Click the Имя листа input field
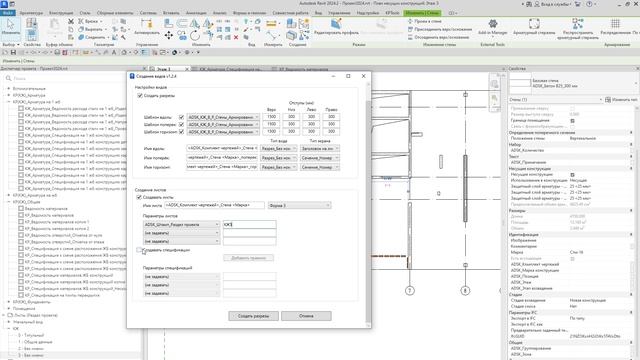 [214, 205]
